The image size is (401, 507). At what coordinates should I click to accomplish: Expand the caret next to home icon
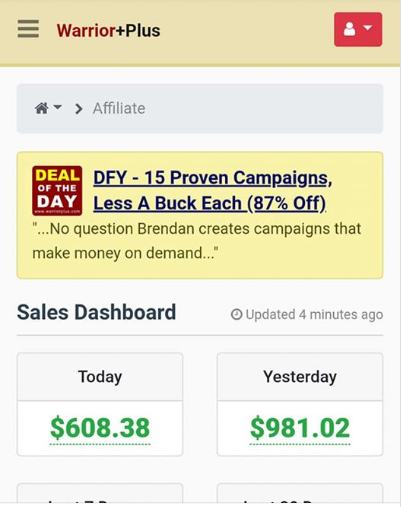(x=58, y=107)
